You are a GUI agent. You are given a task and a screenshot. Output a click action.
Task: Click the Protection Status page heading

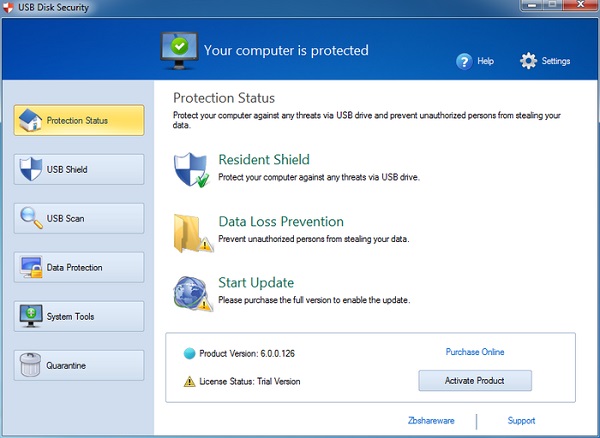point(224,98)
